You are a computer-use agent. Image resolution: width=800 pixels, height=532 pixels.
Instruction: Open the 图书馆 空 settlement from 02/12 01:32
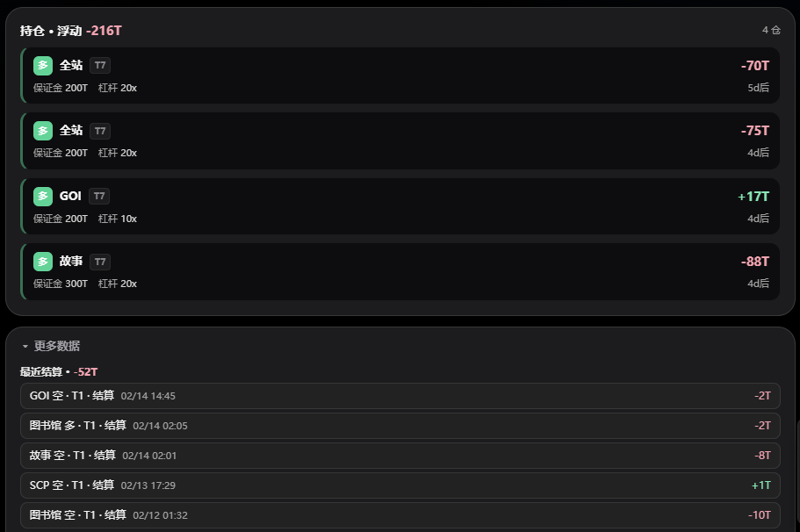[x=400, y=515]
